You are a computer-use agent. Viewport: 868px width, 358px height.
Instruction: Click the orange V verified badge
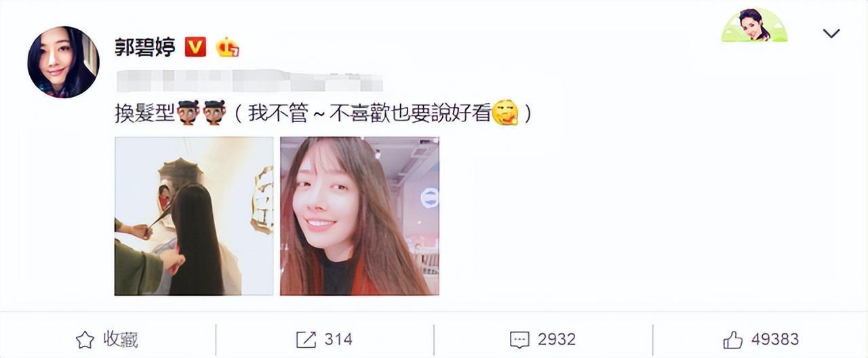pos(196,47)
